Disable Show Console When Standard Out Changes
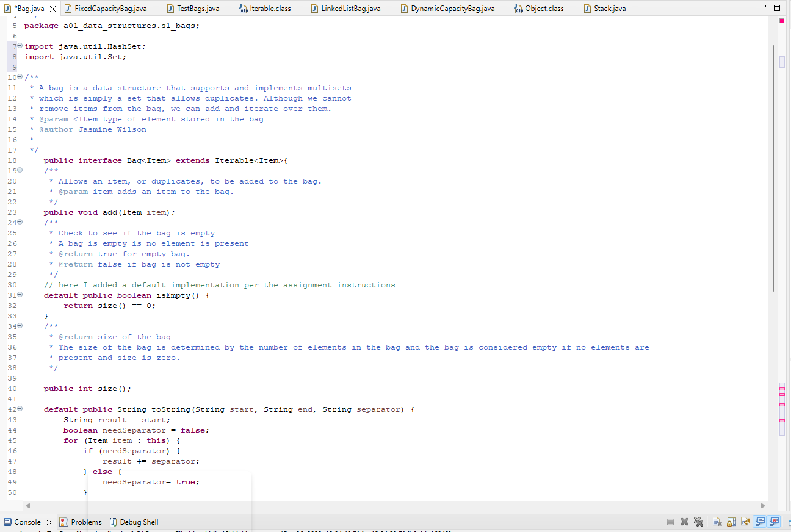 (760, 522)
